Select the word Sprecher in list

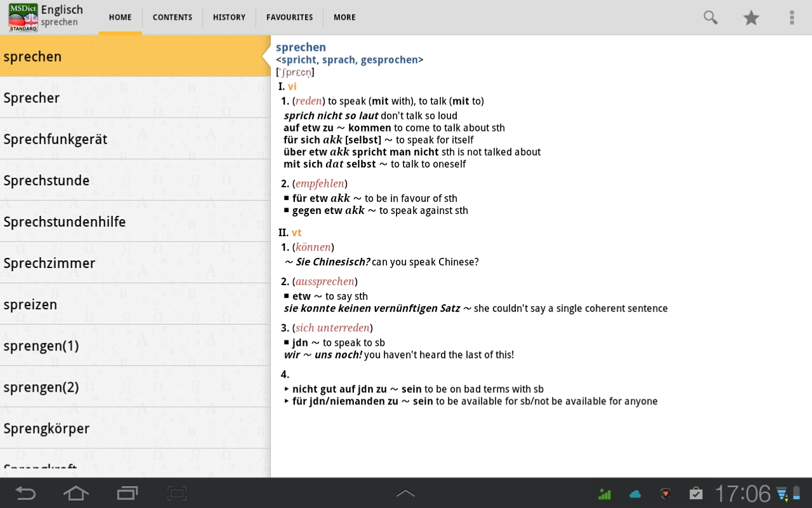[32, 98]
